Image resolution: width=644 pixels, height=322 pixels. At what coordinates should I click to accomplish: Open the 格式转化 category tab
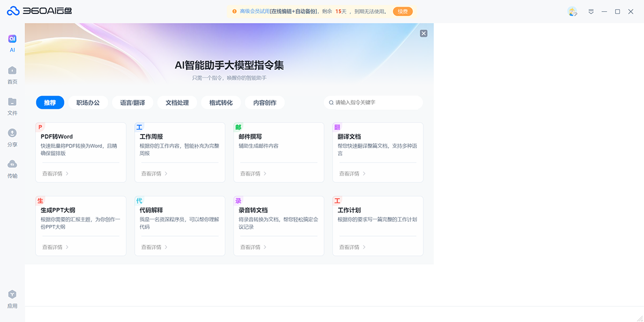point(221,103)
